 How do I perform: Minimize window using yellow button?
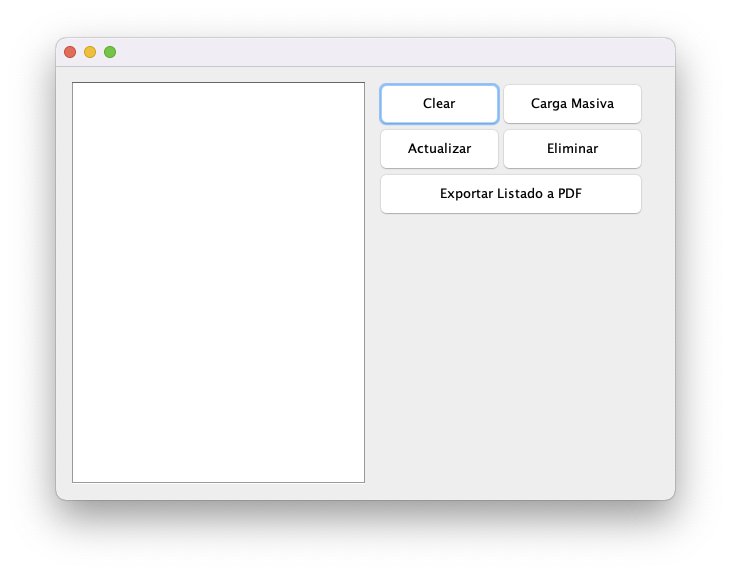tap(90, 52)
